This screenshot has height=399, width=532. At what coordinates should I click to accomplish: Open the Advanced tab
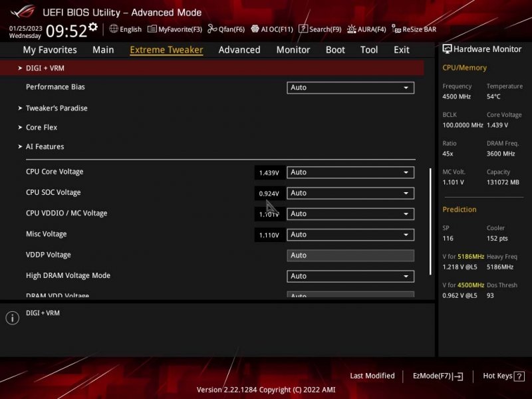[x=239, y=50]
